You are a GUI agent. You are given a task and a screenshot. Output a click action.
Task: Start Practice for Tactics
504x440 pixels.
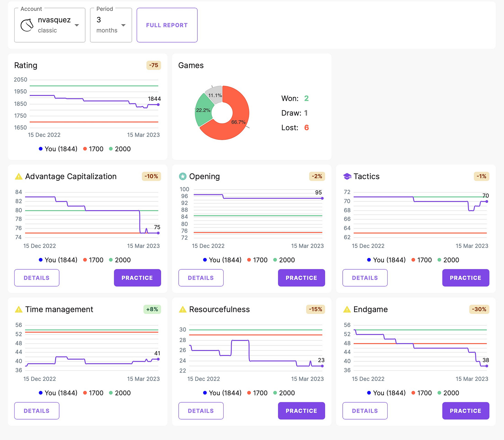(x=466, y=278)
